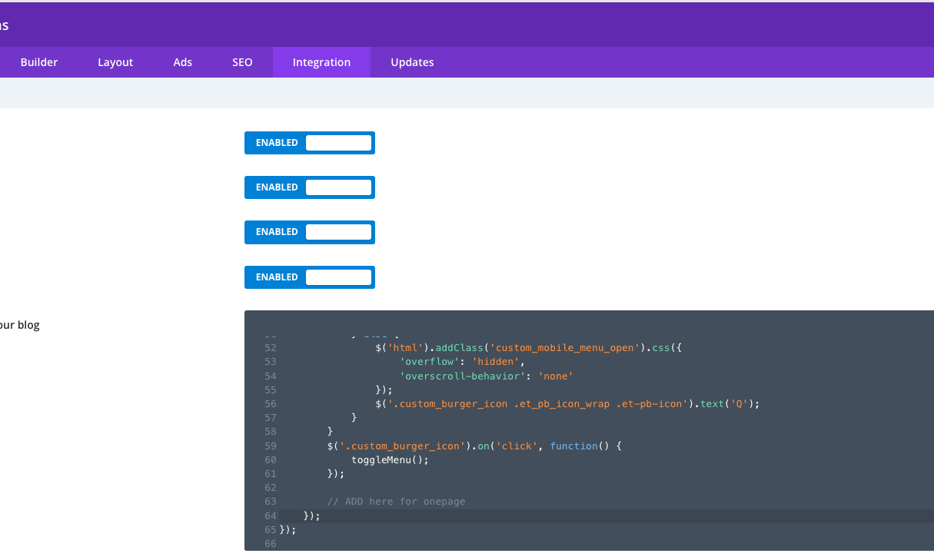The height and width of the screenshot is (560, 934).
Task: Open the Layout tab
Action: [115, 62]
